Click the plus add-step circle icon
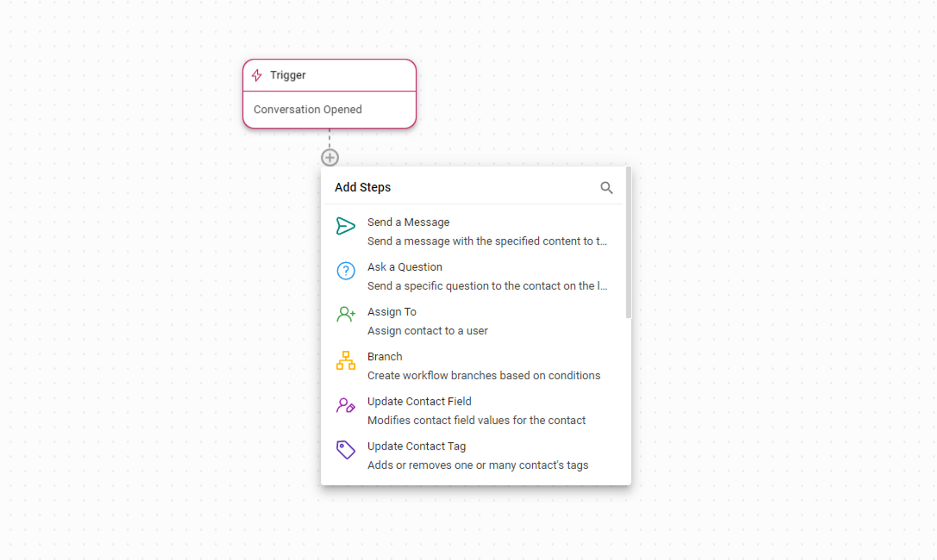Screen dimensions: 937x560 (x=330, y=158)
